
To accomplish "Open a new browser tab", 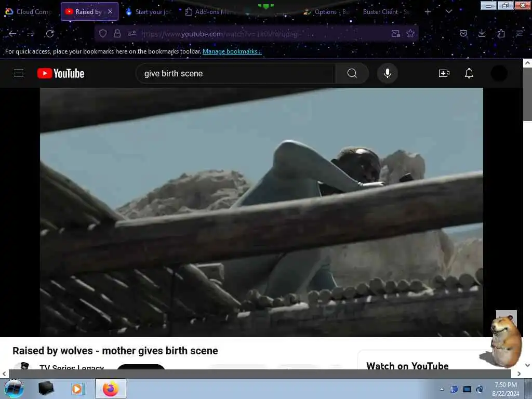I will click(428, 12).
